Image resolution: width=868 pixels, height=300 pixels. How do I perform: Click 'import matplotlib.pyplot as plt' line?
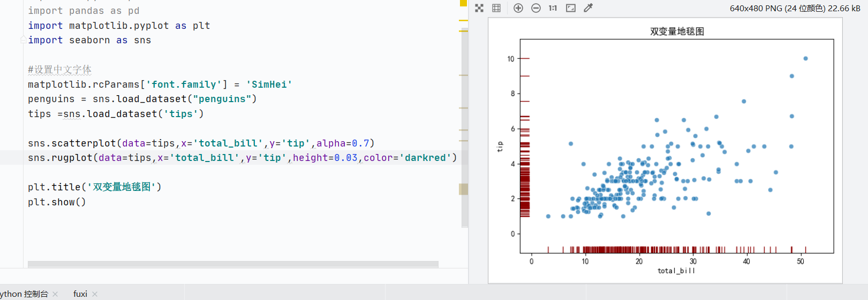(x=119, y=26)
